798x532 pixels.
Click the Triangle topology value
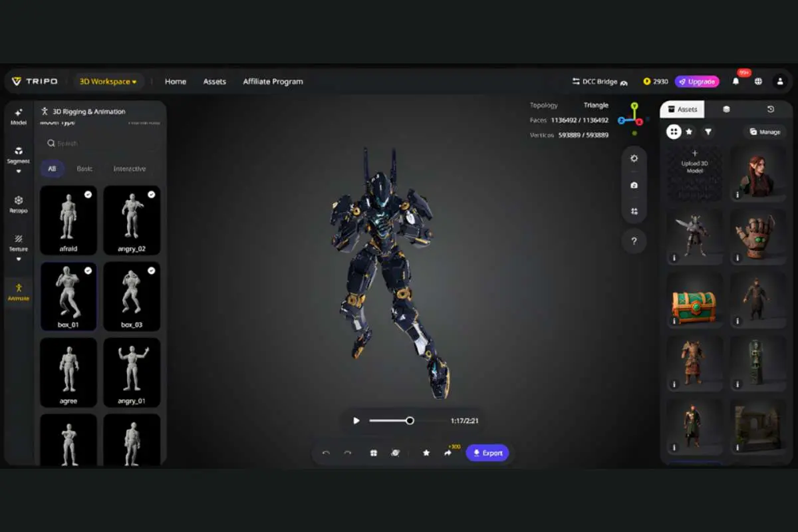tap(596, 105)
